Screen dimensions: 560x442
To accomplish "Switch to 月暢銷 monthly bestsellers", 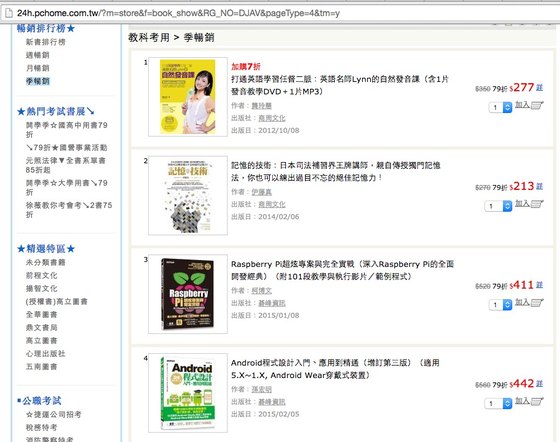I will coord(38,68).
